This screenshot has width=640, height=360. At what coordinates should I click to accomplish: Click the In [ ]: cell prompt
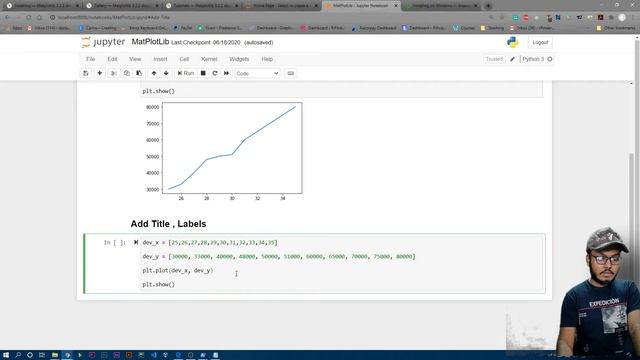tap(114, 242)
